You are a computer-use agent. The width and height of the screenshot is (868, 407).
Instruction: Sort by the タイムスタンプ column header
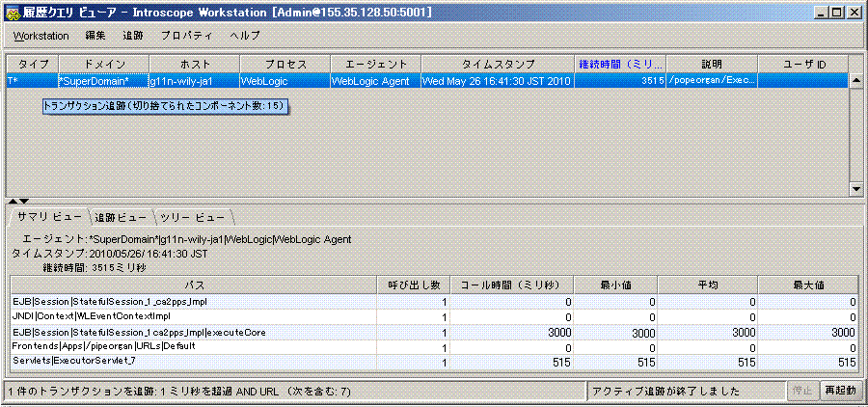[x=498, y=65]
